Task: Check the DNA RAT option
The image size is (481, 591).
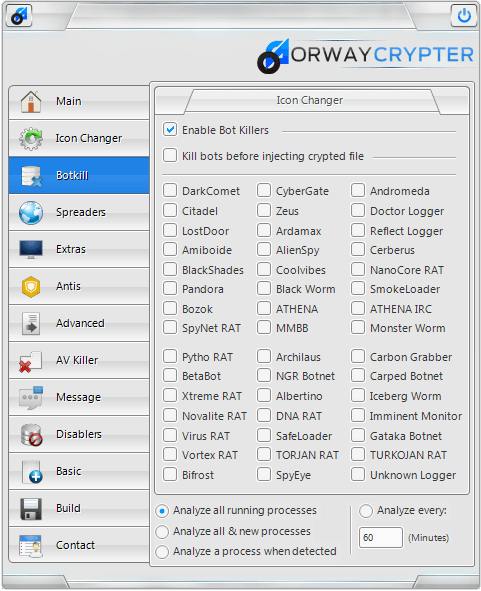Action: click(x=264, y=415)
